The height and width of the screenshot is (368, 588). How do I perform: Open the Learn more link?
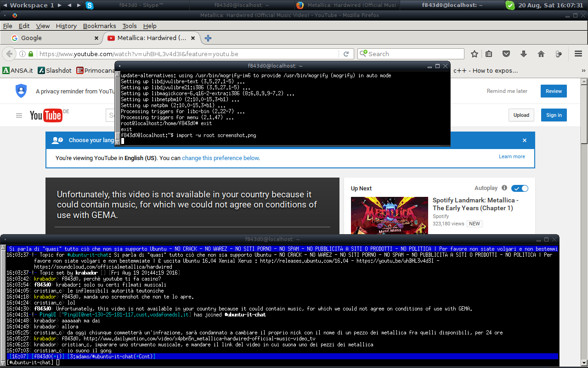[x=512, y=156]
